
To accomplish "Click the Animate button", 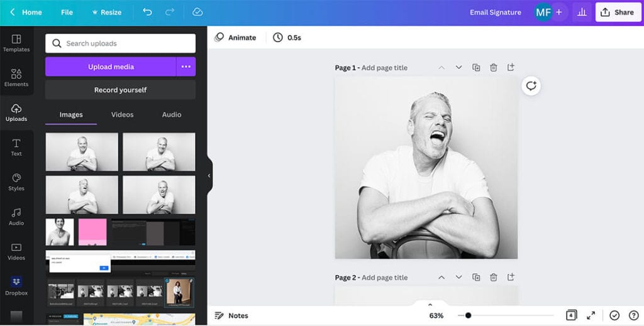I will [x=236, y=38].
